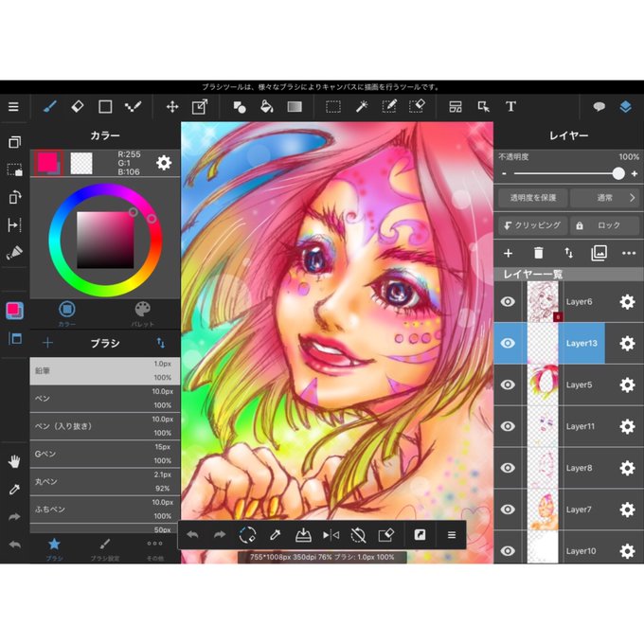
Task: Select the ペン（入り抜き）brush
Action: (x=105, y=426)
